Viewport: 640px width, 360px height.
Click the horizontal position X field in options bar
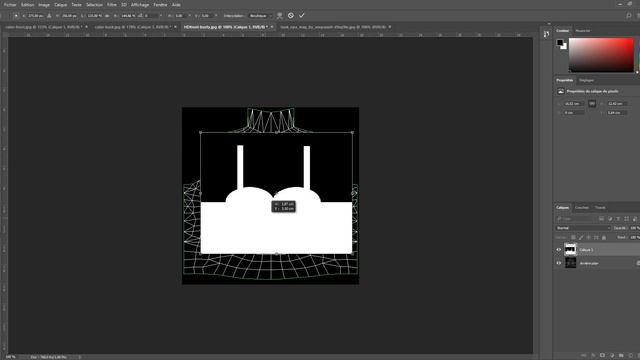pyautogui.click(x=36, y=16)
